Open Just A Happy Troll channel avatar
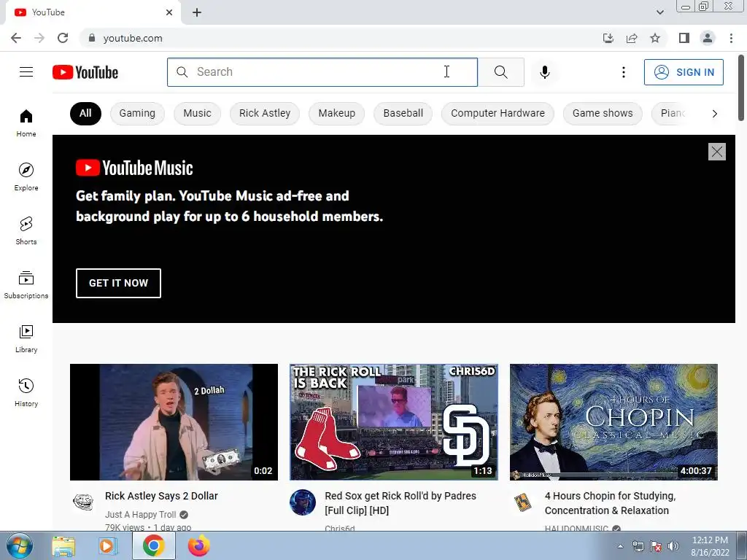Screen dimensions: 747x560 (83, 502)
